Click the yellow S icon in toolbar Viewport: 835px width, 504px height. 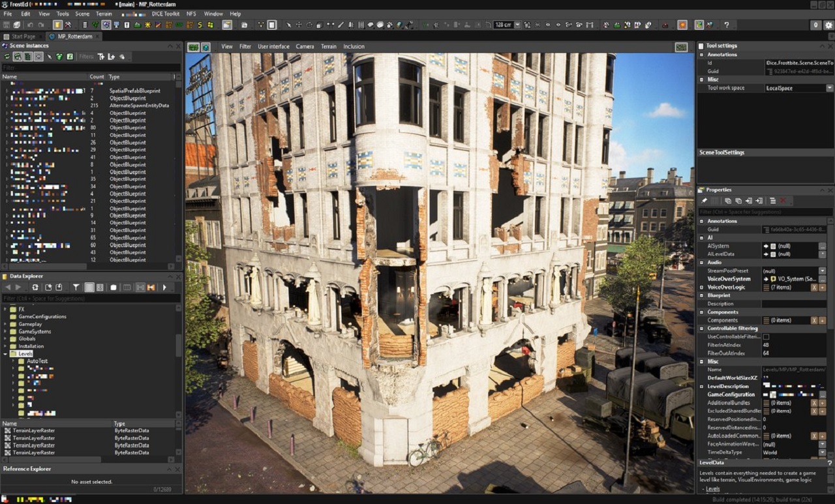[x=200, y=25]
